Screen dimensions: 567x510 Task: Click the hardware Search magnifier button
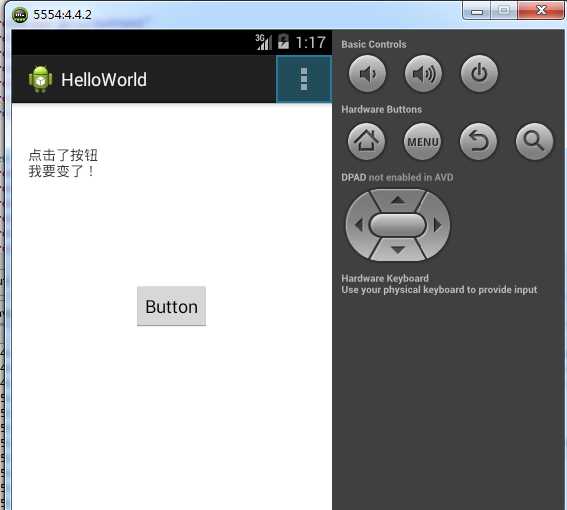click(x=534, y=141)
